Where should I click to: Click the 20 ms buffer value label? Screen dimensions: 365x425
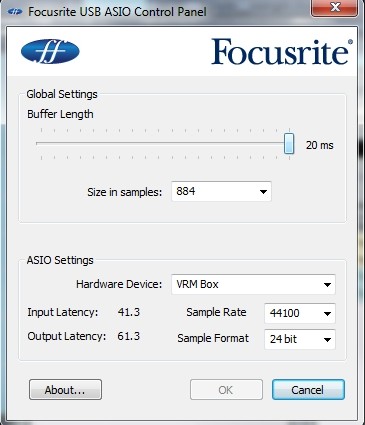pyautogui.click(x=320, y=145)
